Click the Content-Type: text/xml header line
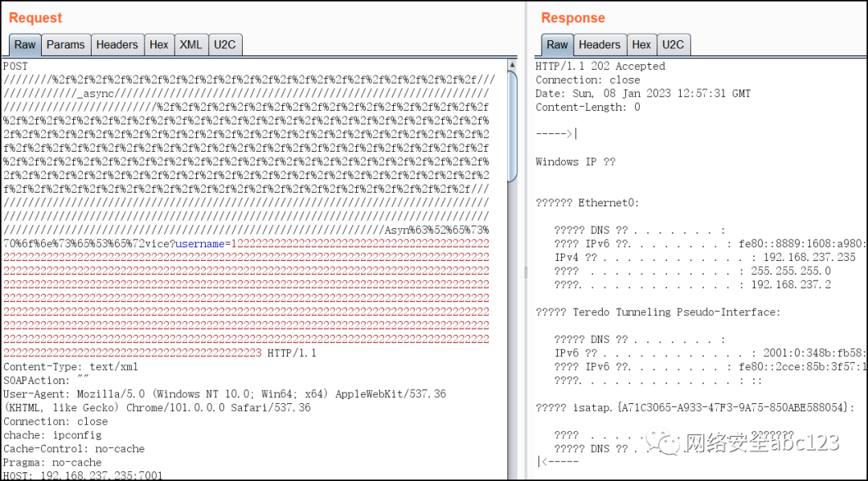Screen dimensions: 868x481 [x=70, y=366]
